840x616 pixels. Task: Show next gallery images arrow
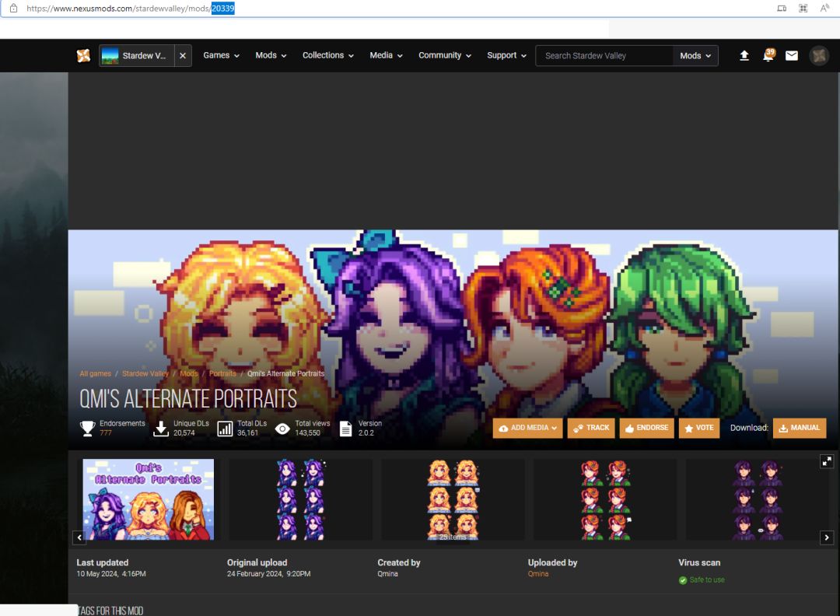tap(827, 537)
